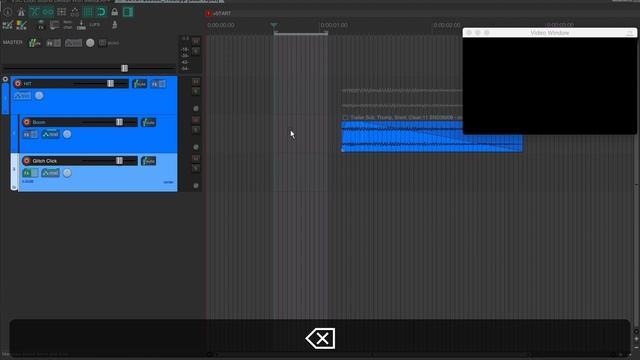Screen dimensions: 640x360
Task: Open the green FX button on Glitch Click
Action: click(30, 173)
